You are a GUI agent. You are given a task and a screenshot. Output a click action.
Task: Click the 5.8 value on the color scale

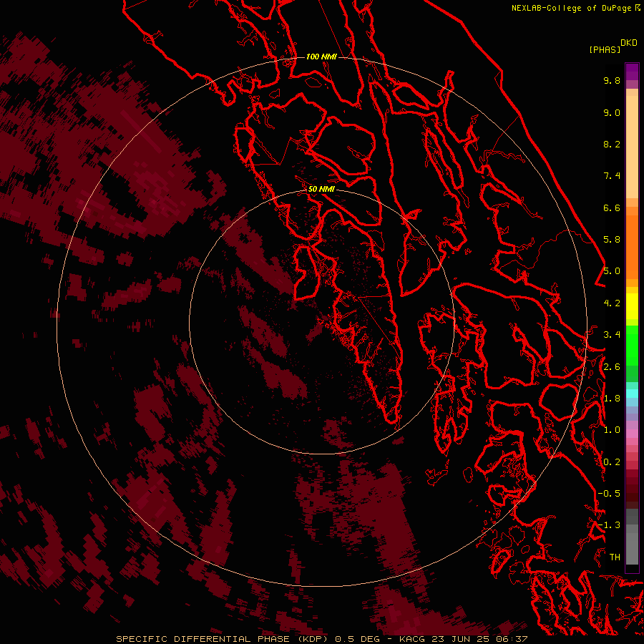click(x=612, y=240)
